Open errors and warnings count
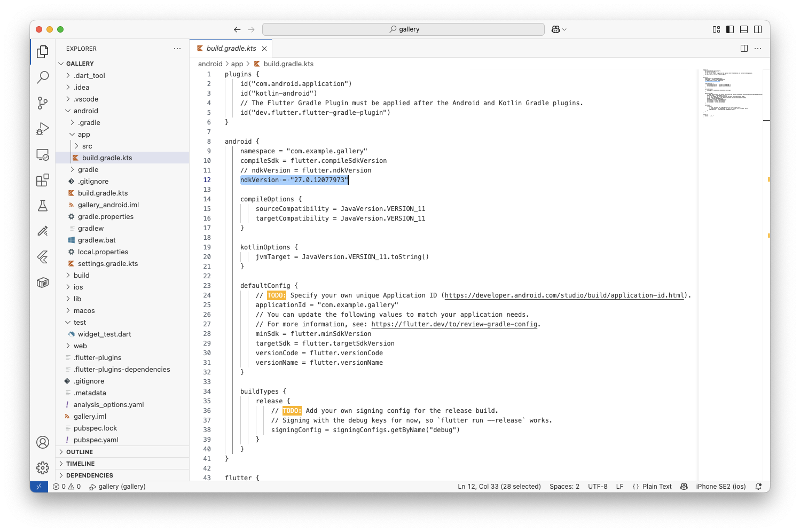 [x=67, y=487]
